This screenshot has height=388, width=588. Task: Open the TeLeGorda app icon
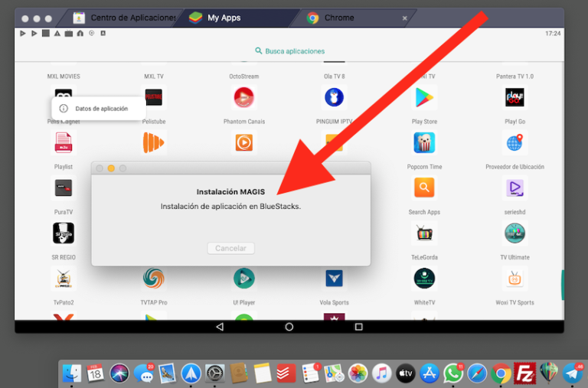(424, 233)
